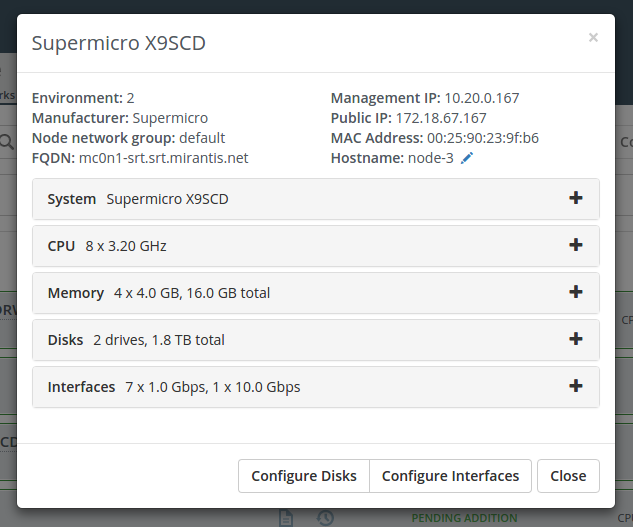Click the Close button in footer
Screen dimensions: 633x527
[568, 476]
